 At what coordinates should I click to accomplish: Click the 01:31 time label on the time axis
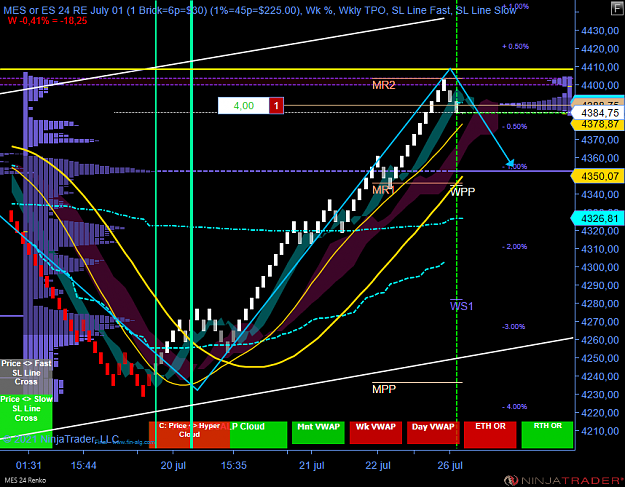point(28,465)
